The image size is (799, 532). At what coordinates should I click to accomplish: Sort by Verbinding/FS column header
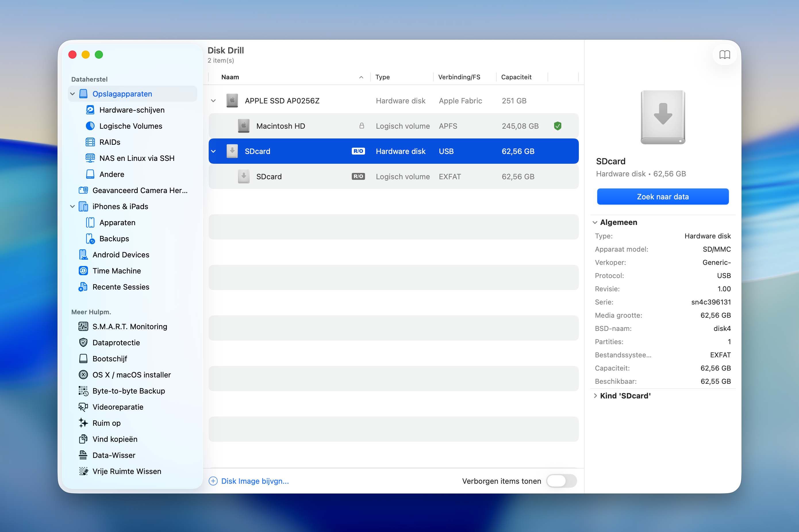(459, 77)
